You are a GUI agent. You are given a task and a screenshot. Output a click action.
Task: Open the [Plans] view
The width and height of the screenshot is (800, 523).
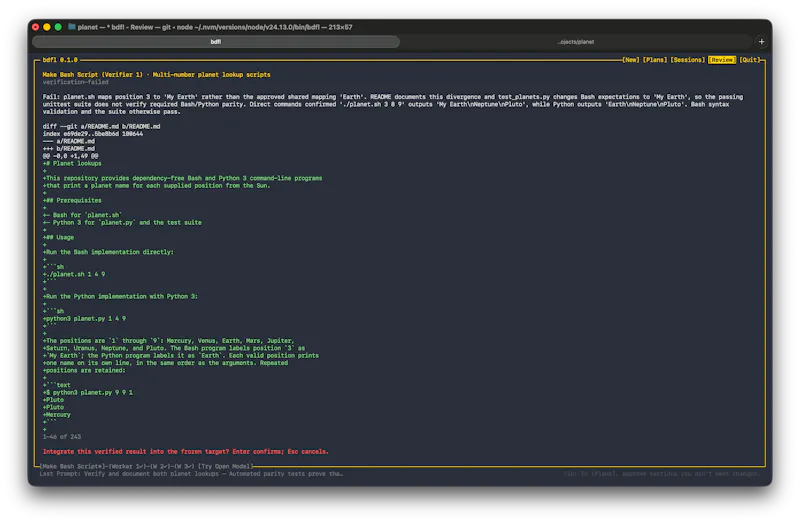[x=655, y=60]
